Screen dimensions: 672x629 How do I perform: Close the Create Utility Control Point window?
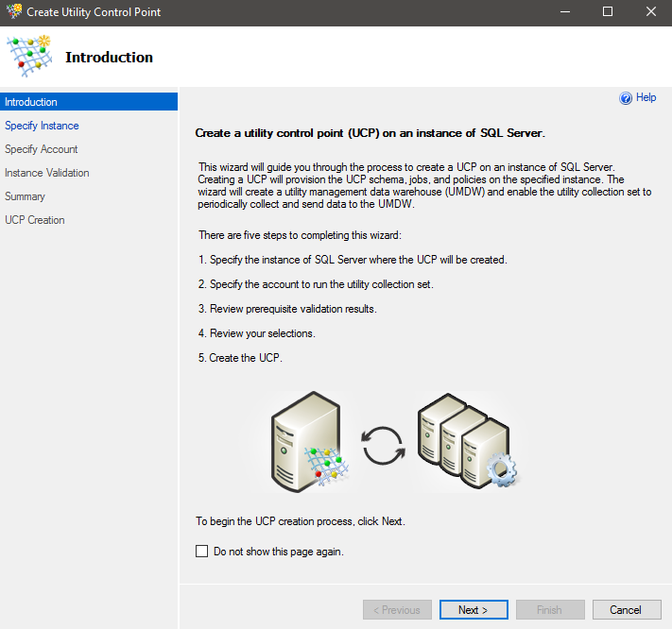[x=650, y=12]
